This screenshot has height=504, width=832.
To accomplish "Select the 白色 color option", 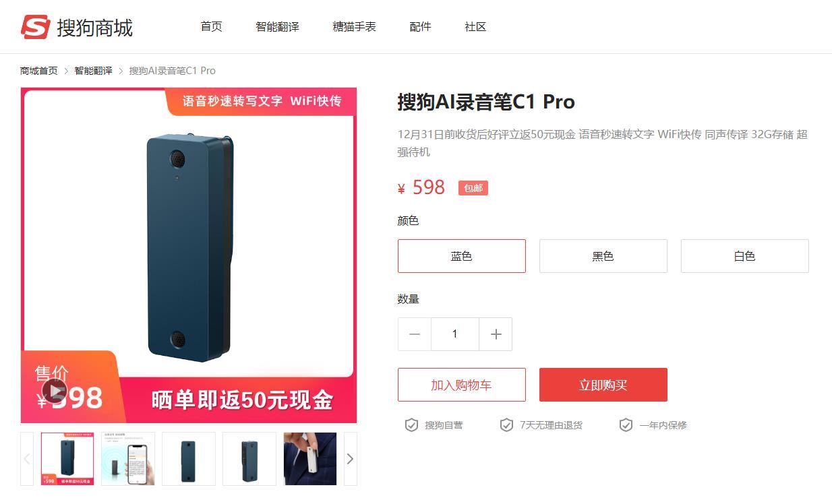I will (745, 256).
